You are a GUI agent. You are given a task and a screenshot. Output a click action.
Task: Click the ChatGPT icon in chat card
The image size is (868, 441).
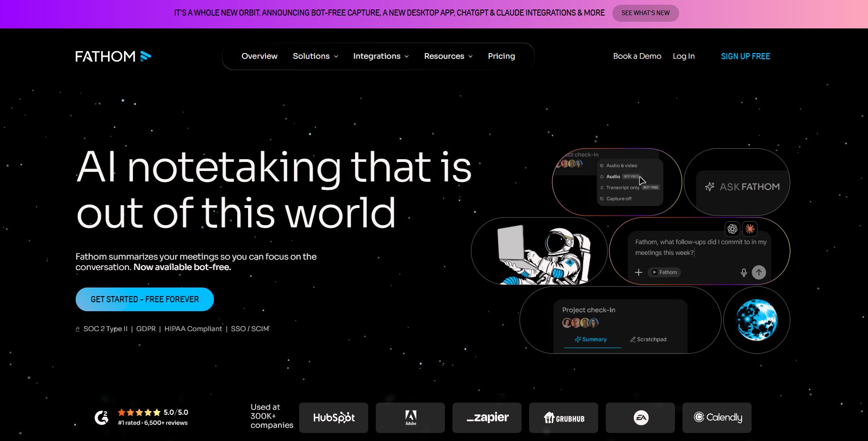point(732,229)
